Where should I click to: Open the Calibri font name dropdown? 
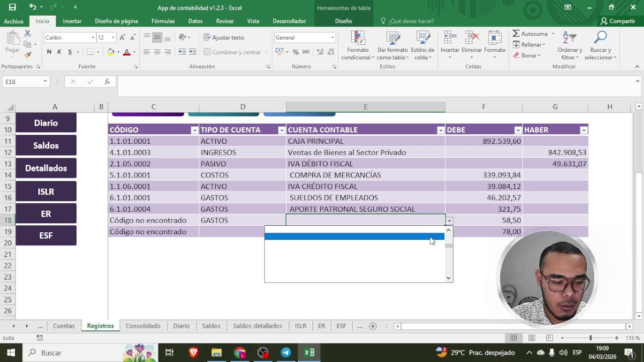[93, 38]
